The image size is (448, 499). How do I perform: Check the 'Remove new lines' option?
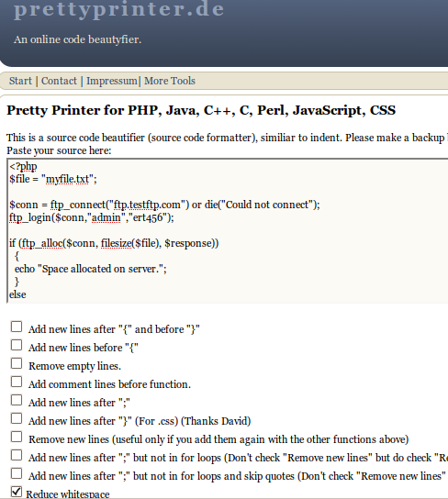[x=17, y=437]
